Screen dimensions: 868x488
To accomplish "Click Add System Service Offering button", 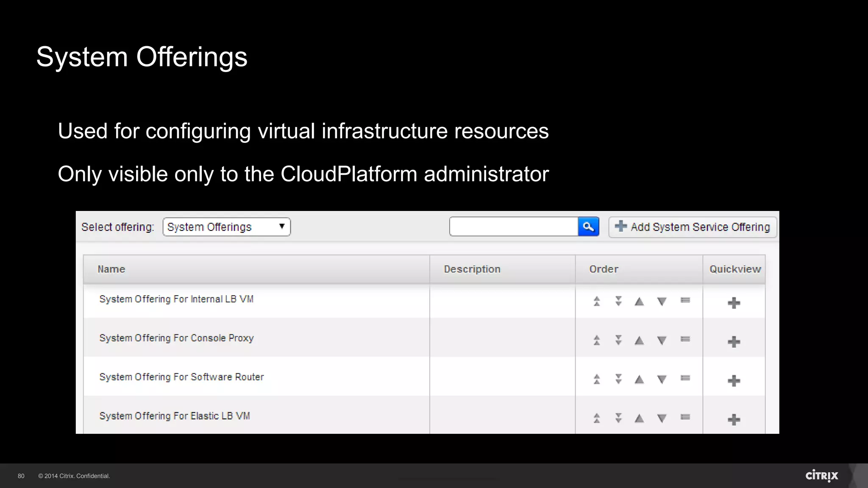I will tap(693, 227).
